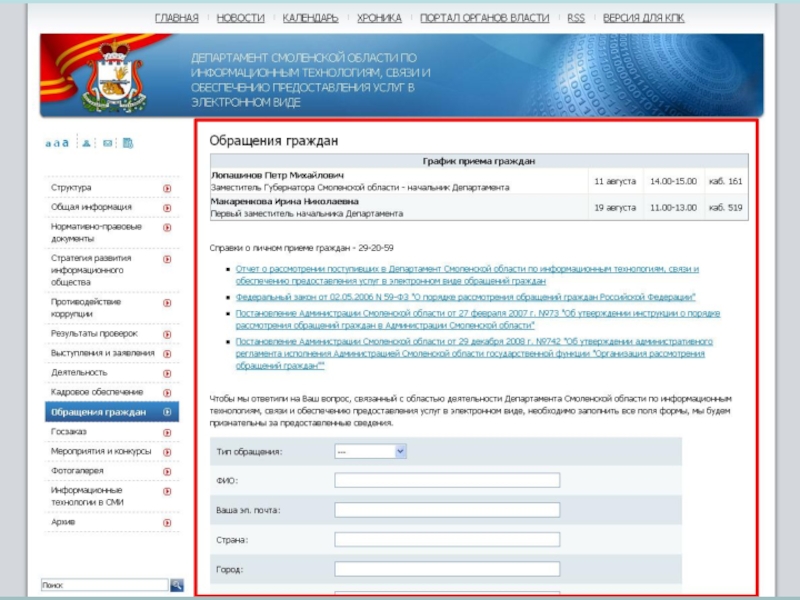Click arrow icon beside Стратегия развития информационного общества

tap(167, 259)
